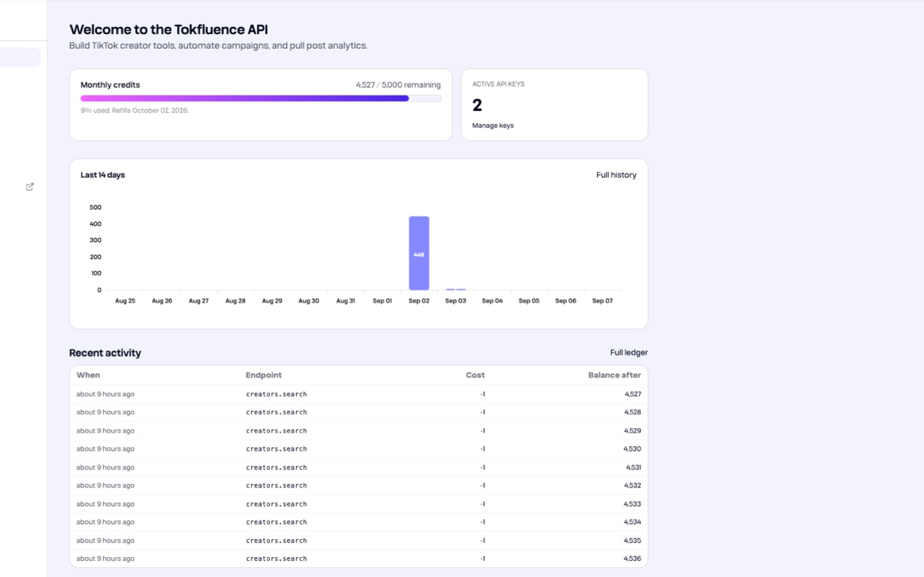Click the balance value "4,533"

633,504
